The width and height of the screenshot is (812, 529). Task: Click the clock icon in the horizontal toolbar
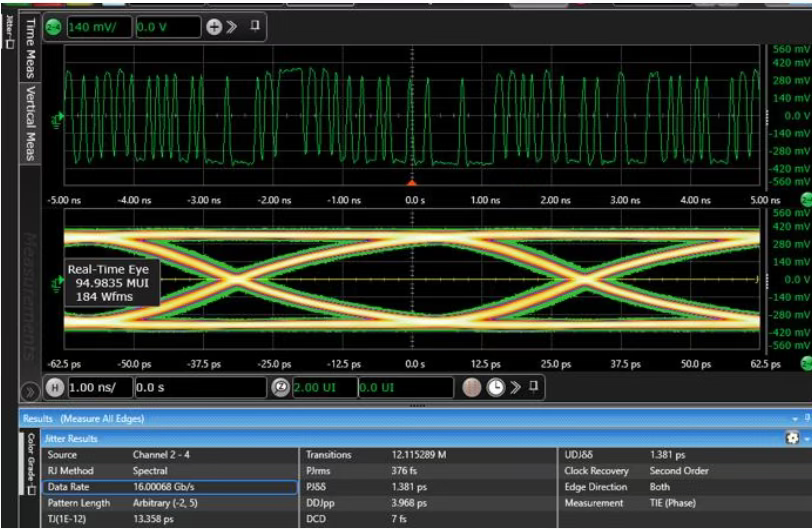coord(494,387)
